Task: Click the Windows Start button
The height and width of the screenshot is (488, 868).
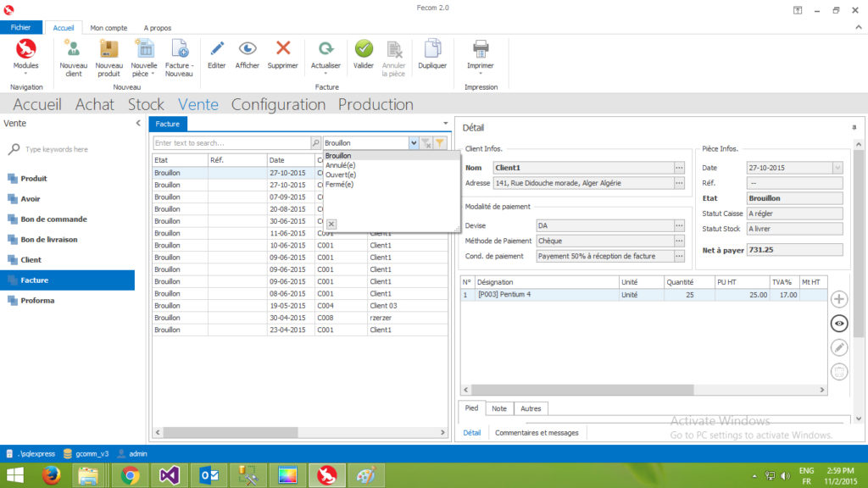Action: pyautogui.click(x=15, y=475)
